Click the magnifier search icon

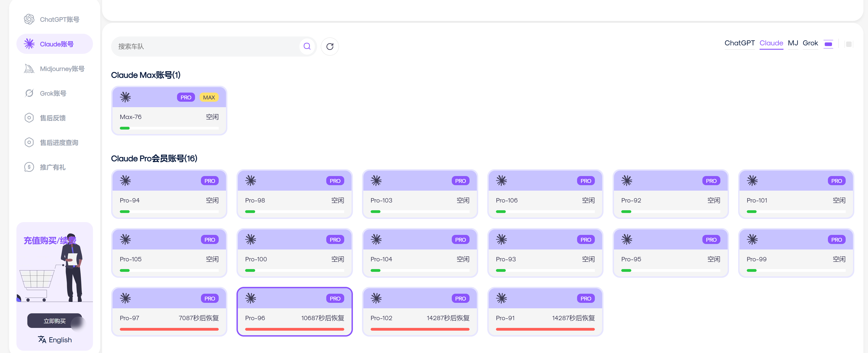pyautogui.click(x=307, y=46)
